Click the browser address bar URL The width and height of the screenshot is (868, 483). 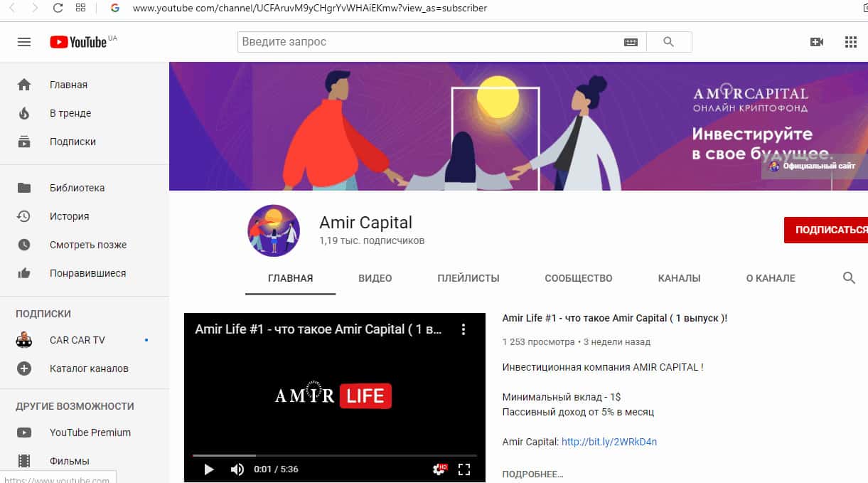[x=310, y=8]
